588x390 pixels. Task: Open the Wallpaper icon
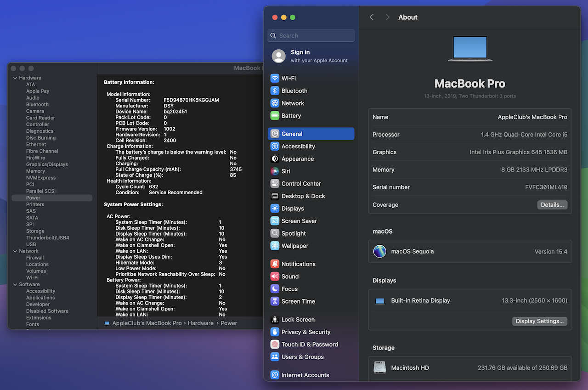(x=275, y=245)
